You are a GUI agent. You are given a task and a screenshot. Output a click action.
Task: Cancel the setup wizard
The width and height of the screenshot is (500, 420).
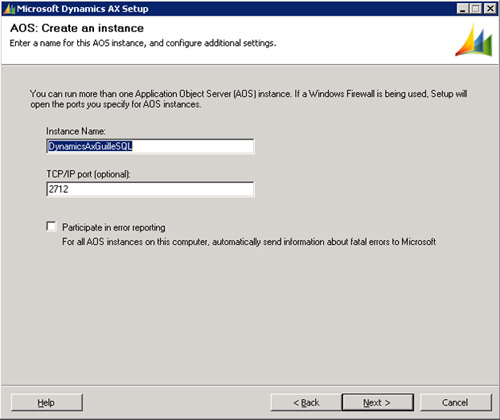click(x=456, y=403)
